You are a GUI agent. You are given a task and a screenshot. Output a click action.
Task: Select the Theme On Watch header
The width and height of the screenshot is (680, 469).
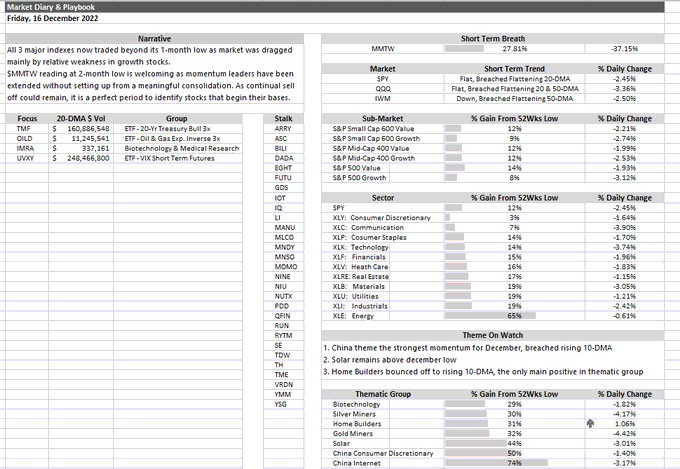(501, 335)
